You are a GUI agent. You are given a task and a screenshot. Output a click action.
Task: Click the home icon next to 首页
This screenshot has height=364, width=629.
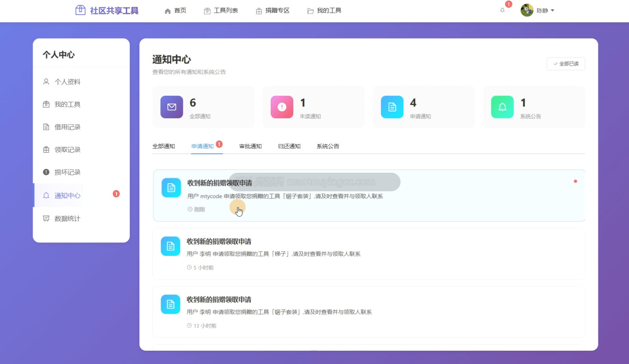point(168,11)
